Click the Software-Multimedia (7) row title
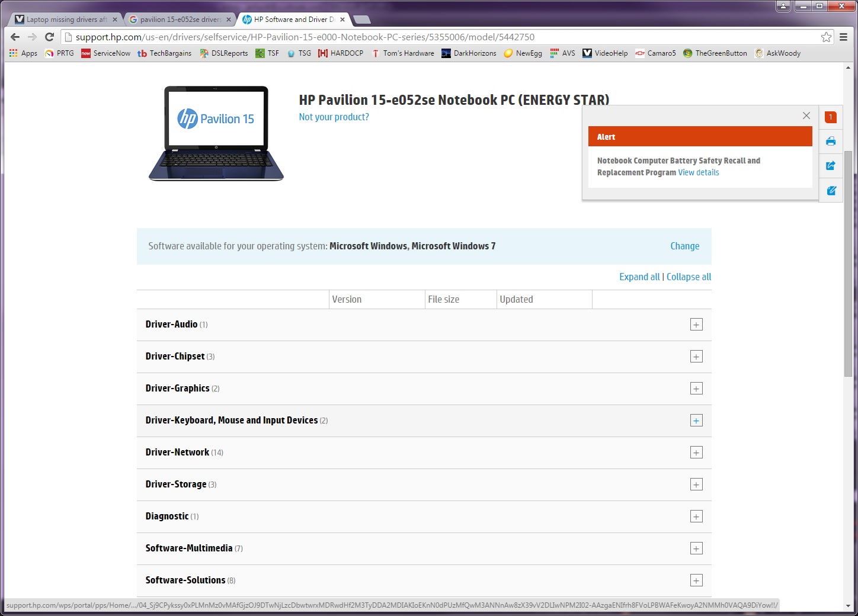The image size is (858, 616). pyautogui.click(x=194, y=548)
